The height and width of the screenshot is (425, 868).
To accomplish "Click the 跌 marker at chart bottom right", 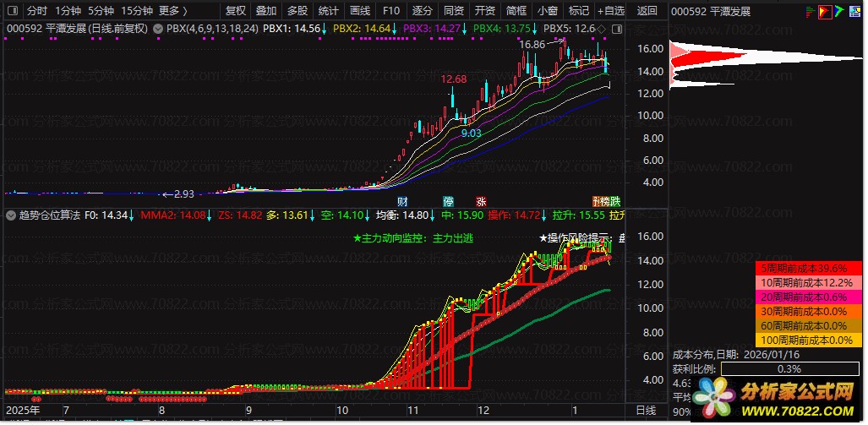I will 615,201.
